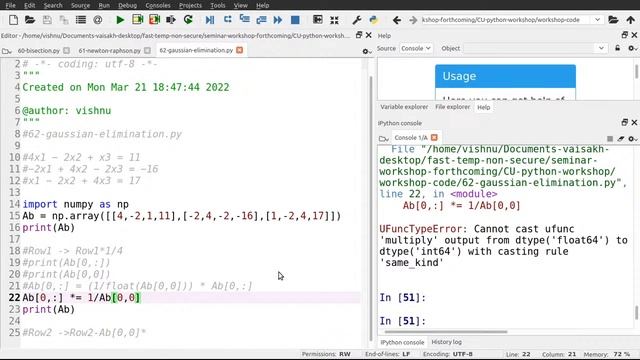Start debugging with the debug file icon
The height and width of the screenshot is (360, 640).
coord(210,20)
